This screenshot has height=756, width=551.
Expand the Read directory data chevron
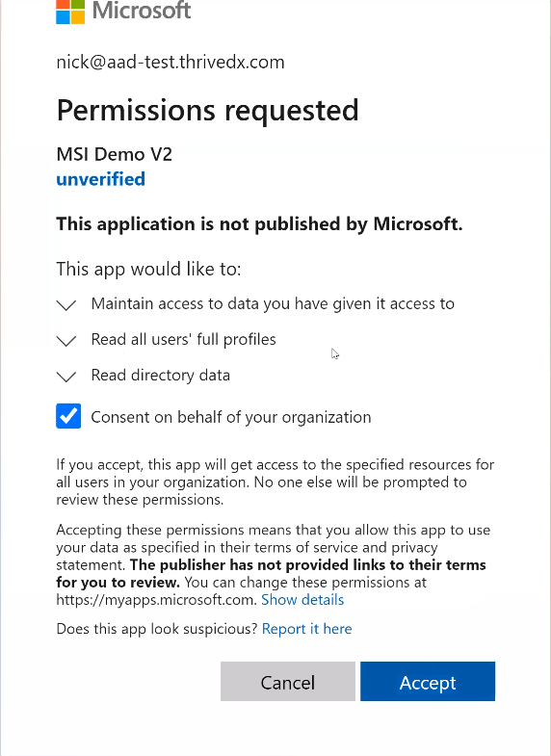click(x=66, y=377)
